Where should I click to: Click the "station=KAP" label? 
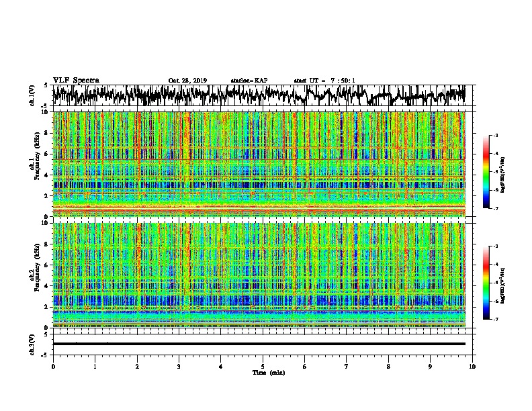click(x=249, y=81)
